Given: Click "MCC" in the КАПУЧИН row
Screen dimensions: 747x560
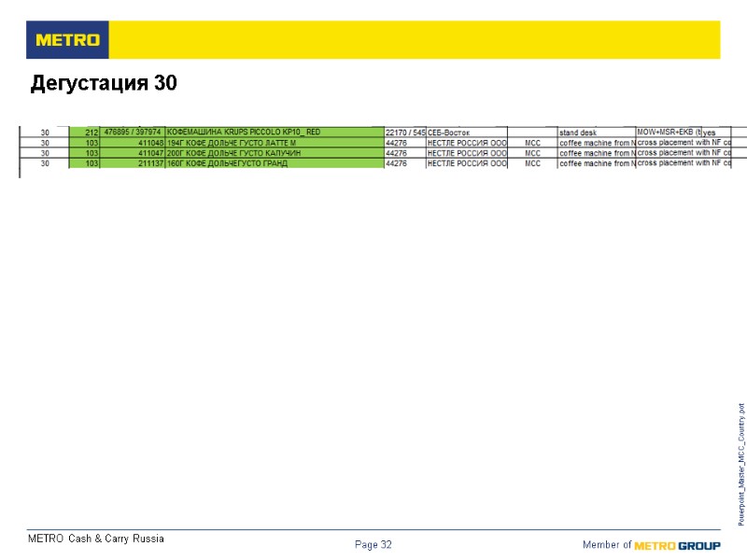Looking at the screenshot, I should [x=532, y=153].
